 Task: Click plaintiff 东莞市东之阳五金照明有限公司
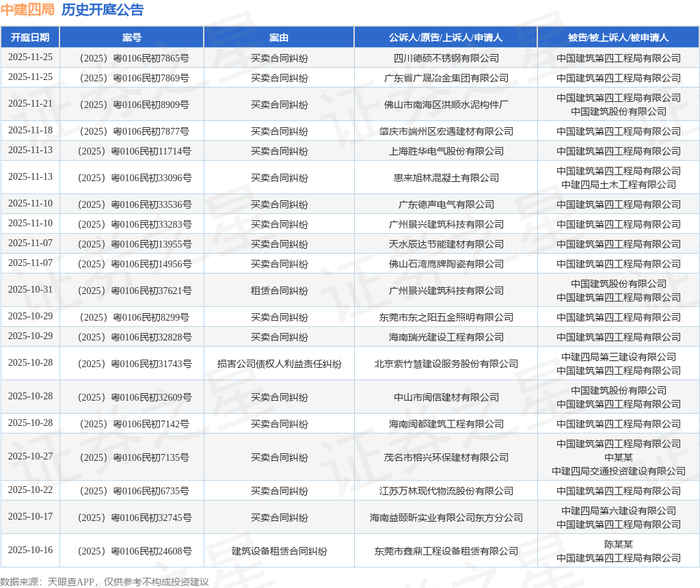click(x=446, y=317)
